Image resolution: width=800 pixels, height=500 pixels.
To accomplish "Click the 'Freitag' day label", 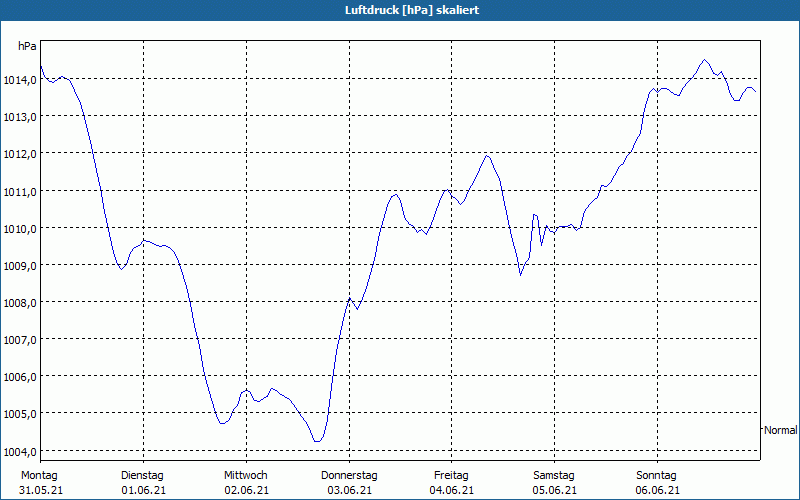I will [451, 476].
